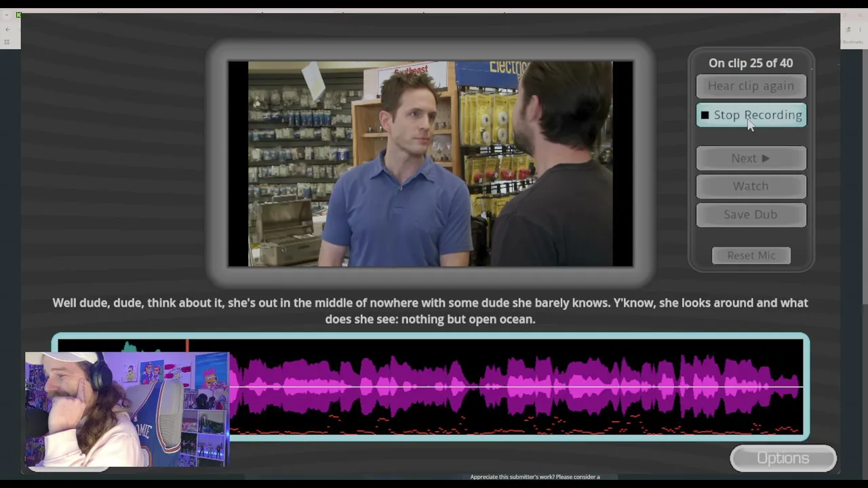Click the Stop Recording button

click(x=751, y=115)
